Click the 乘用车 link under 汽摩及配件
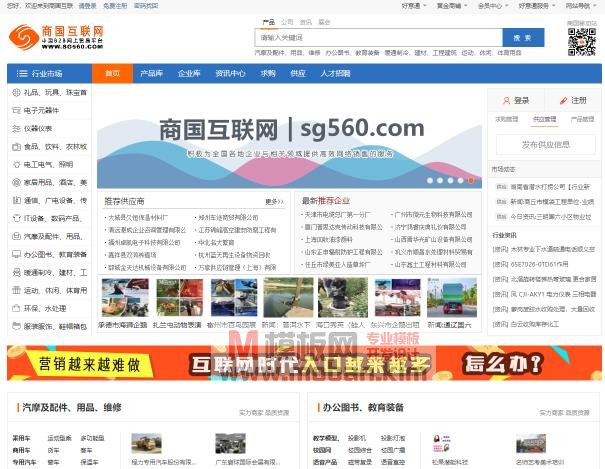 click(21, 438)
